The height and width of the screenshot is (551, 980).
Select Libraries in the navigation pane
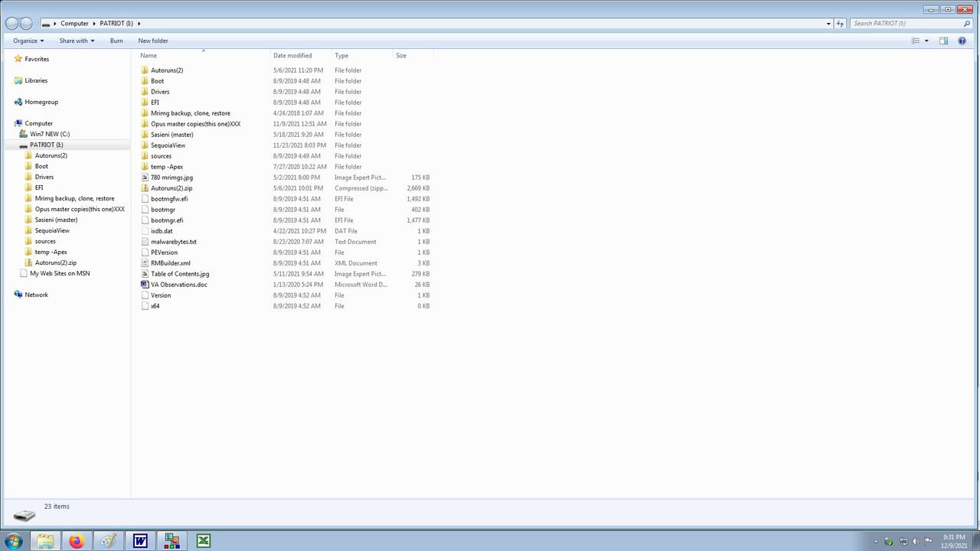click(x=36, y=80)
